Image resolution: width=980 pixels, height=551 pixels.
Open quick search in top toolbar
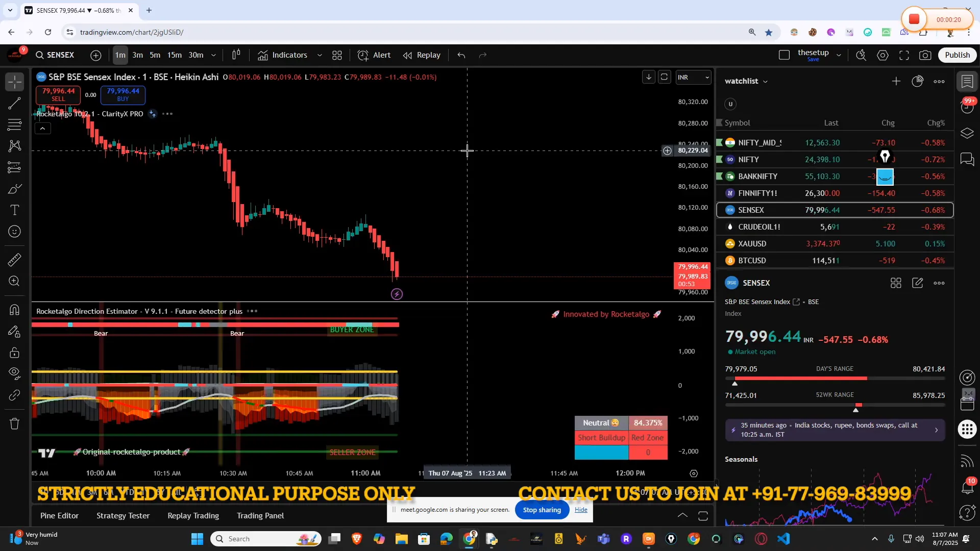(x=861, y=55)
